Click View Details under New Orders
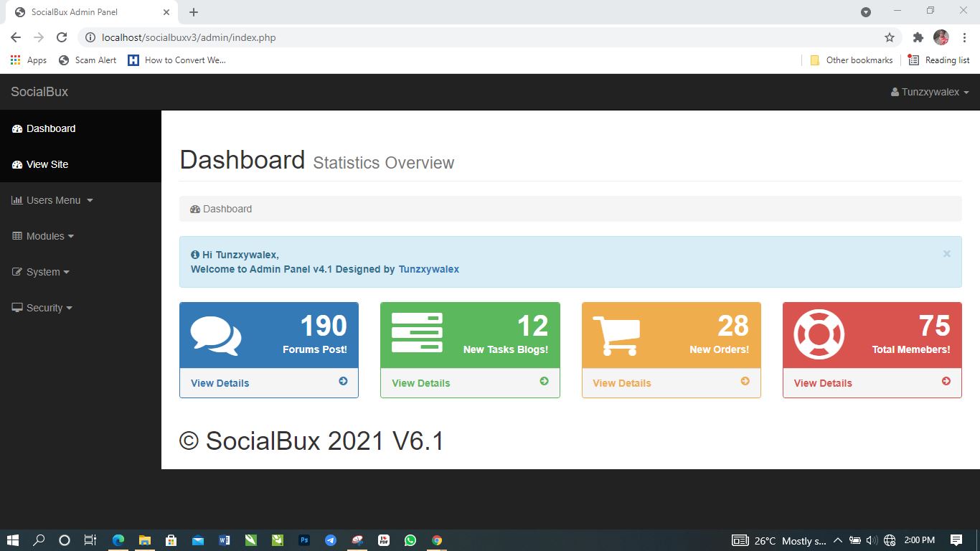This screenshot has height=551, width=980. (x=621, y=383)
